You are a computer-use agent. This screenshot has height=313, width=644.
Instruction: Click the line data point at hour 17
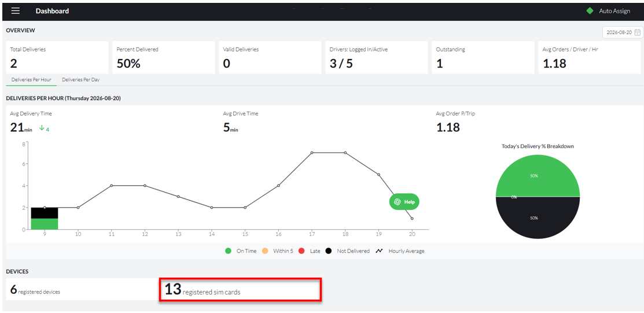tap(312, 152)
